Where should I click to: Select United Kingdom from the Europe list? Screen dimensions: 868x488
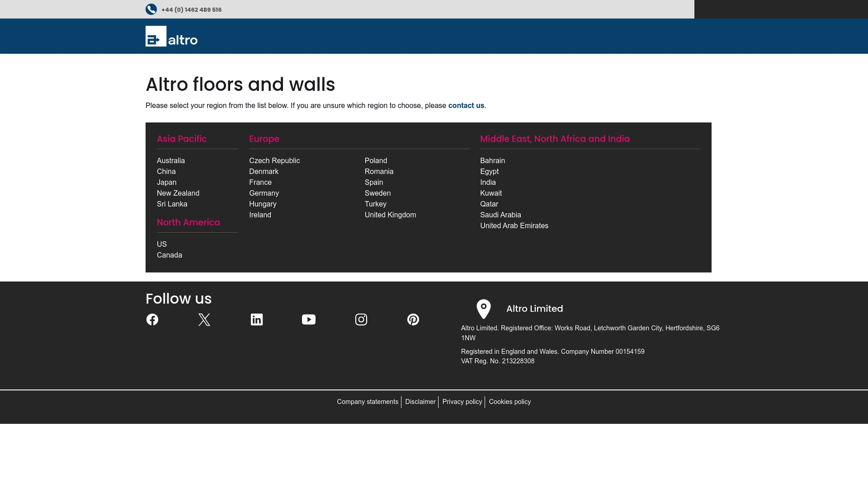390,215
